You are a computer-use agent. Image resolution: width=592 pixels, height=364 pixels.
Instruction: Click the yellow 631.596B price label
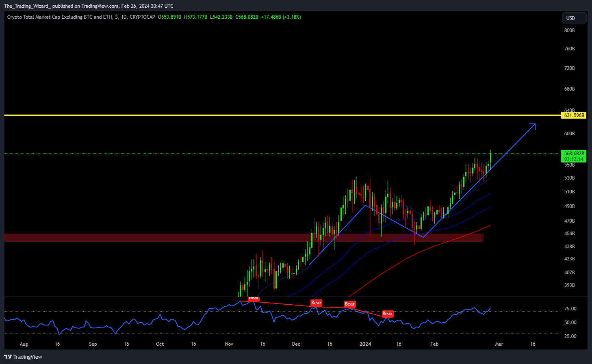[x=574, y=115]
